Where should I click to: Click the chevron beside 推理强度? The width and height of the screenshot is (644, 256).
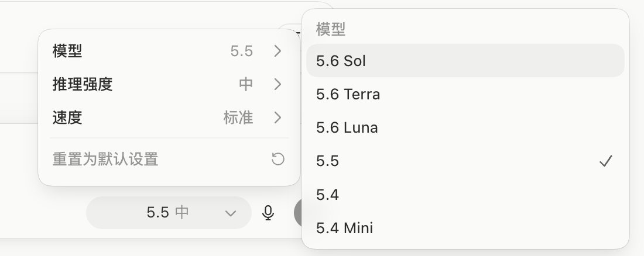(x=278, y=85)
